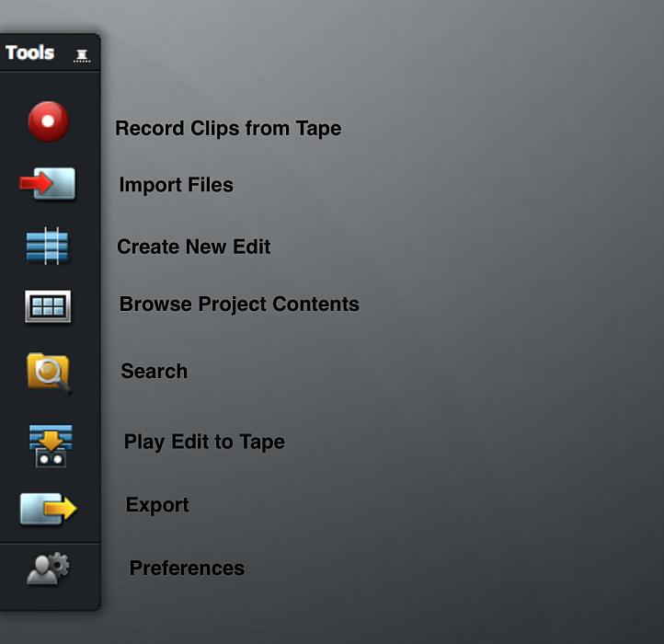Viewport: 664px width, 644px height.
Task: Select the "Play Edit to Tape" label
Action: pyautogui.click(x=204, y=442)
